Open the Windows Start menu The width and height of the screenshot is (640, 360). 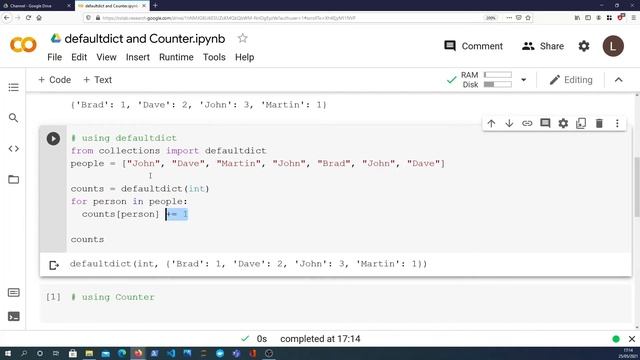click(x=7, y=353)
